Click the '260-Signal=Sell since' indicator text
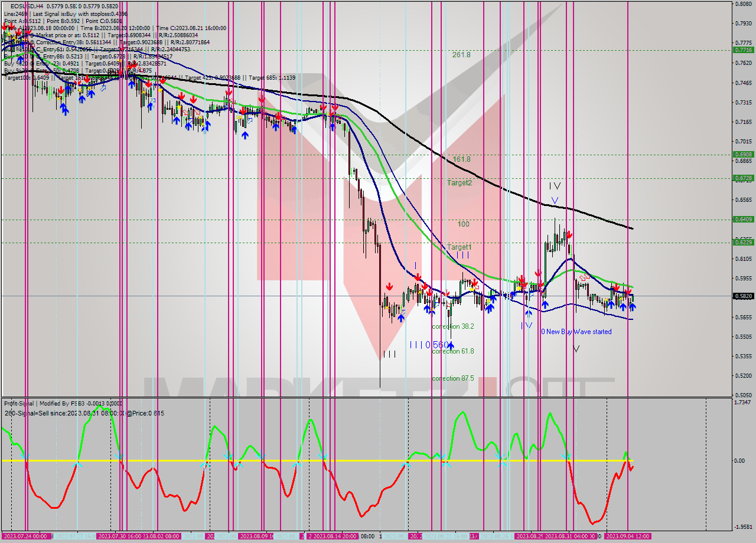The height and width of the screenshot is (543, 756). pos(37,413)
